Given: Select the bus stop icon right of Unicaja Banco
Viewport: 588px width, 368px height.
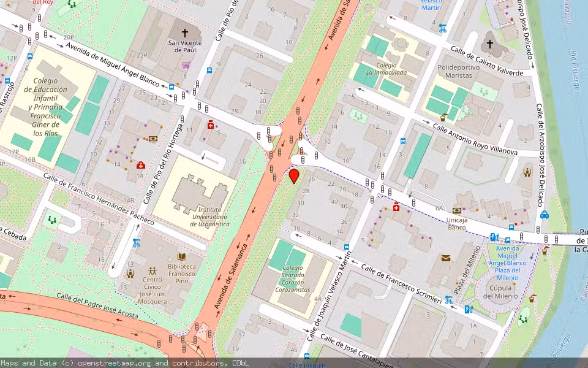Looking at the screenshot, I should [x=511, y=227].
